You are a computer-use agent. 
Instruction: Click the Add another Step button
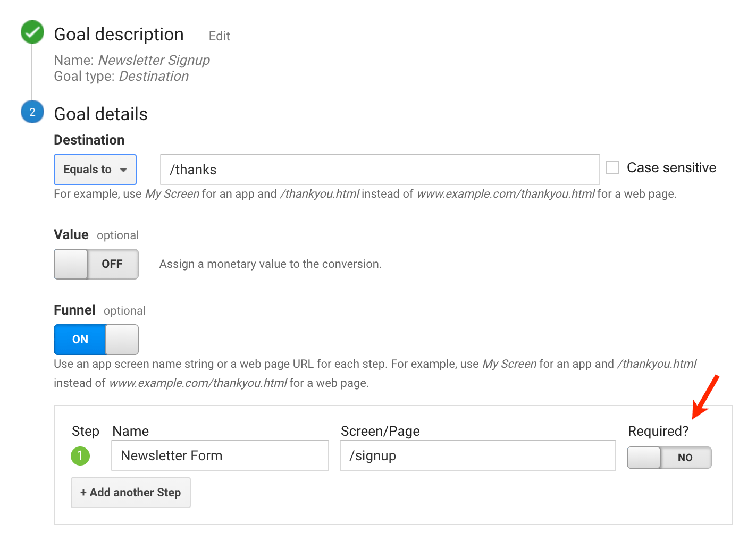coord(130,492)
